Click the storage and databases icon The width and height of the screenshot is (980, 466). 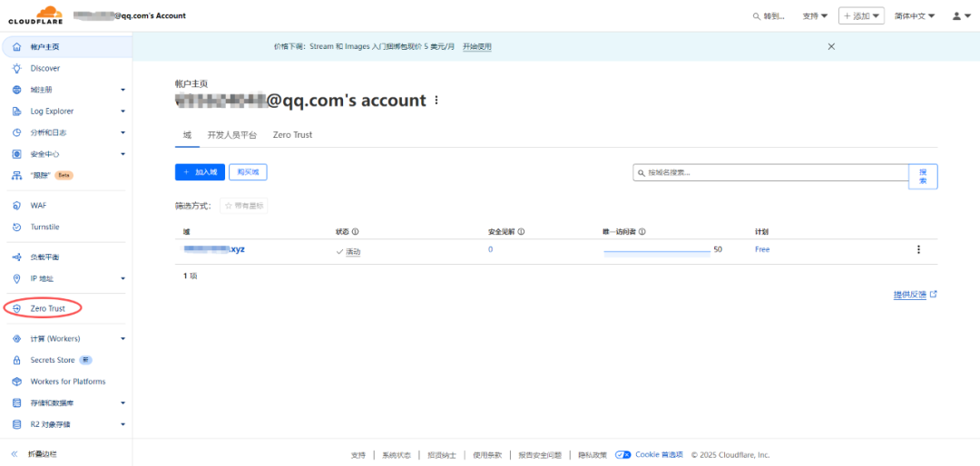(17, 403)
